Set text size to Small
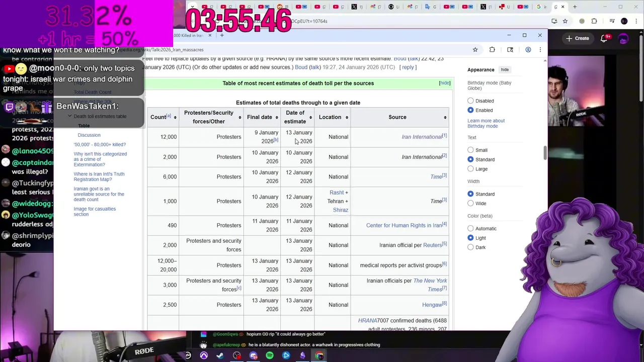The width and height of the screenshot is (644, 362). [470, 150]
